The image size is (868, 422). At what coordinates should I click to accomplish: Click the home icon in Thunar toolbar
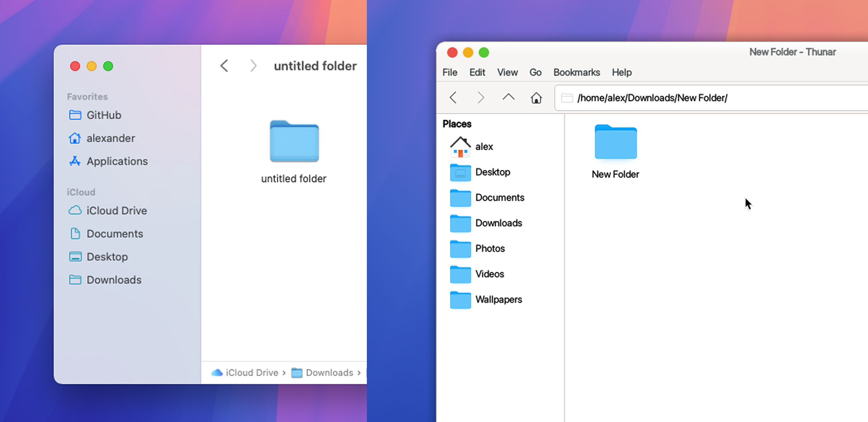click(x=536, y=98)
